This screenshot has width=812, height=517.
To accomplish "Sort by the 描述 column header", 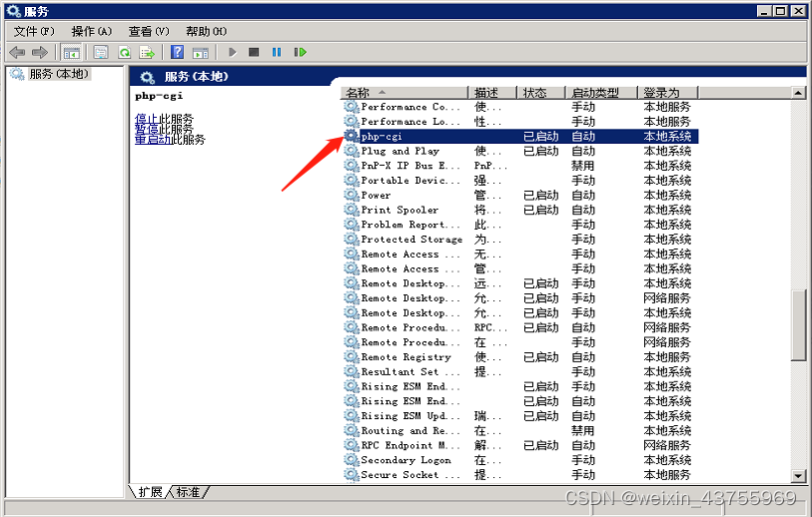I will tap(492, 93).
